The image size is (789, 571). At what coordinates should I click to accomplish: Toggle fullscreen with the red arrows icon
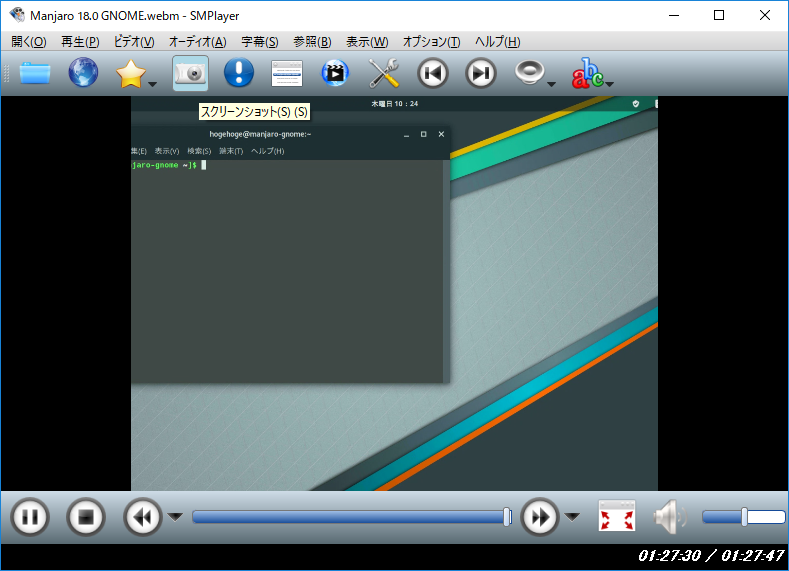617,516
